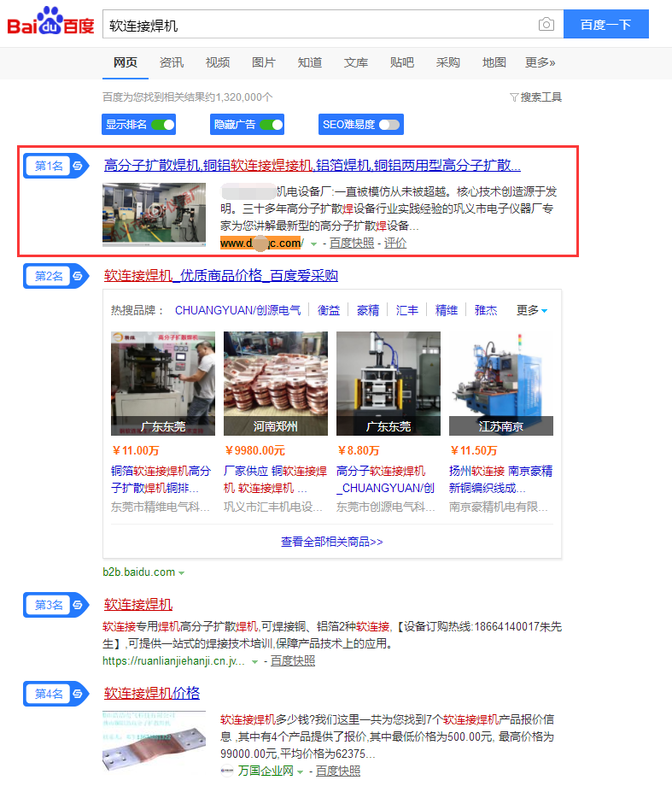The image size is (672, 786).
Task: Open 江苏南京 blue machine product image
Action: click(x=501, y=384)
